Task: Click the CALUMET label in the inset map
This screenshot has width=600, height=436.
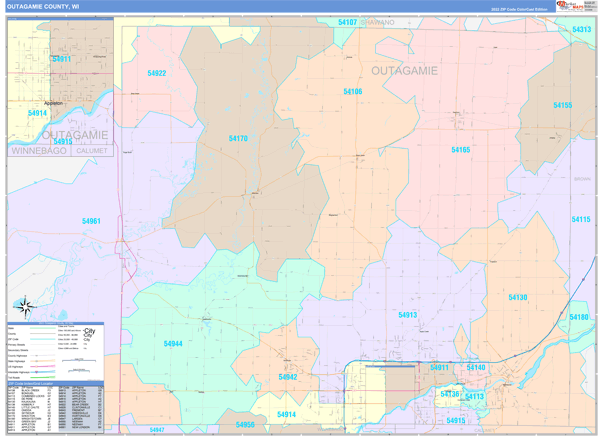Action: (91, 151)
